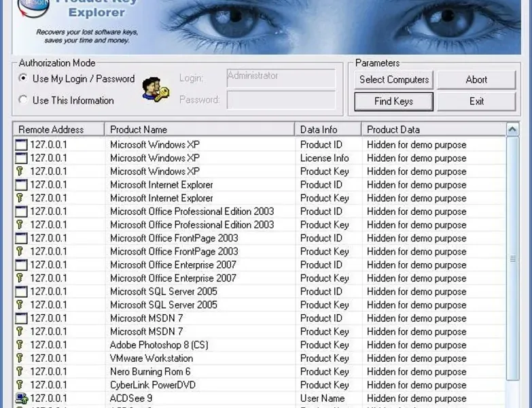Click computer user icon of ACDSee 9 row
Viewport: 532px width, 408px height.
pos(21,398)
